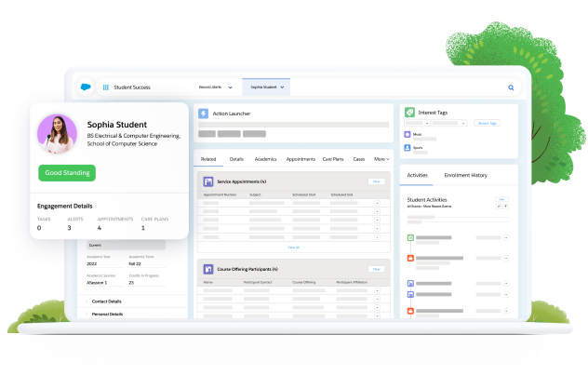Screen dimensions: 588x375
Task: Switch to the Cases tab
Action: tap(359, 159)
